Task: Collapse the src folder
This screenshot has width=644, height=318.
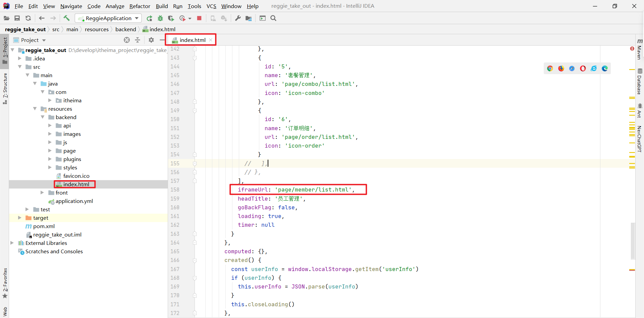Action: coord(20,67)
